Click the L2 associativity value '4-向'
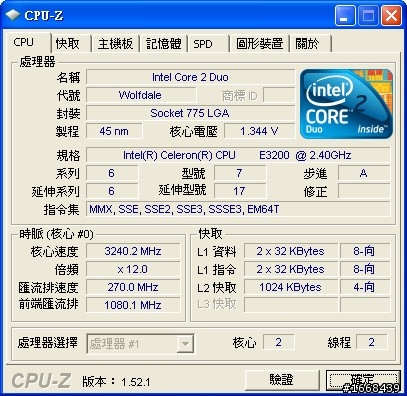Viewport: 407px width, 396px height. point(364,287)
